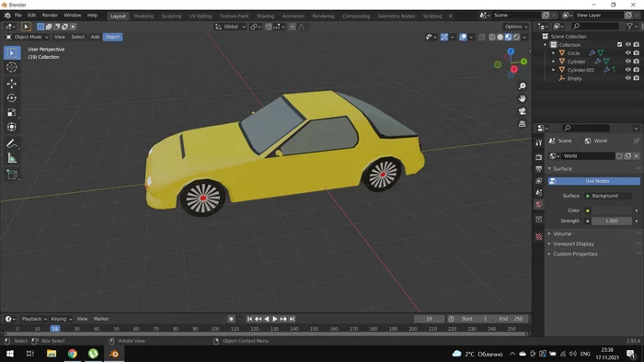Image resolution: width=644 pixels, height=362 pixels.
Task: Open the Tool properties tab
Action: [539, 142]
